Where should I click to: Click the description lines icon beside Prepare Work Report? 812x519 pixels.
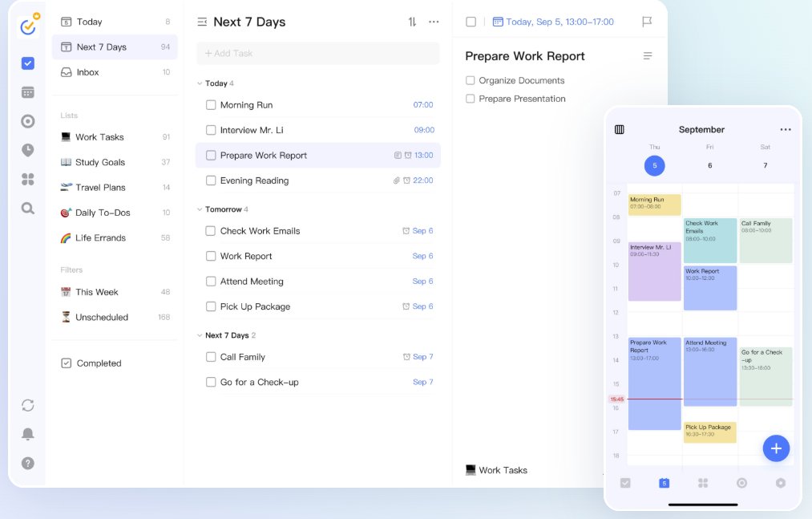click(x=648, y=56)
